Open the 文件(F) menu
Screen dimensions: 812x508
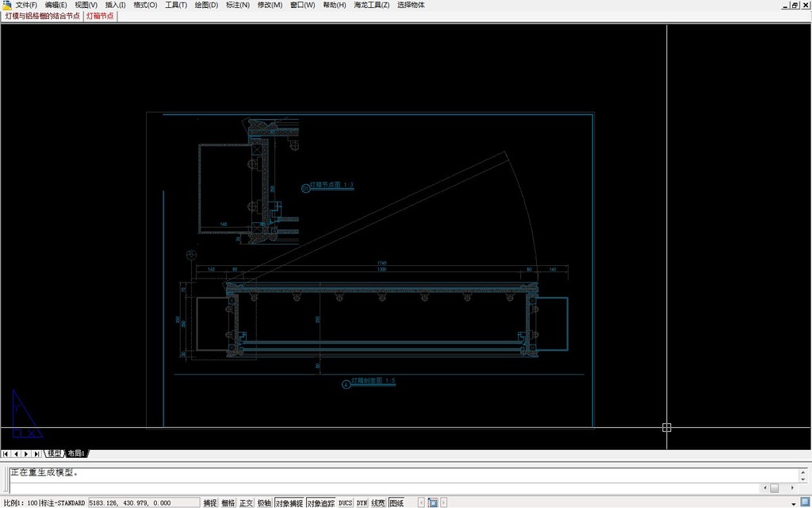point(26,6)
